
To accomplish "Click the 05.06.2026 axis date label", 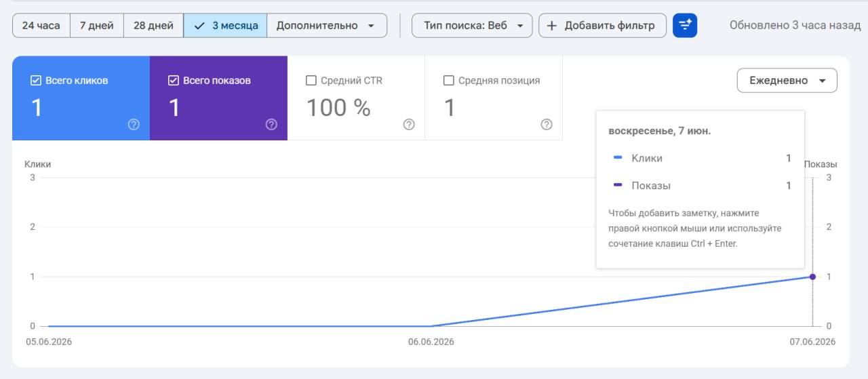I will coord(49,342).
